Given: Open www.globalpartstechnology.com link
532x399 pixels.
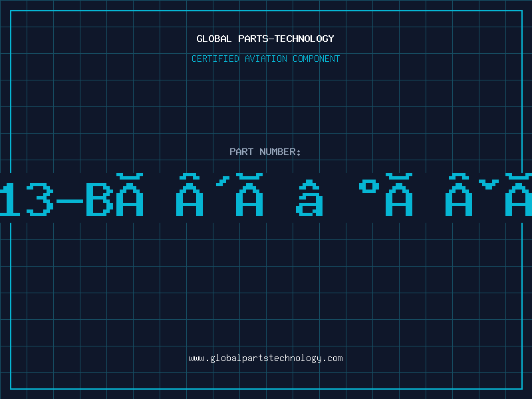Looking at the screenshot, I should [x=265, y=358].
